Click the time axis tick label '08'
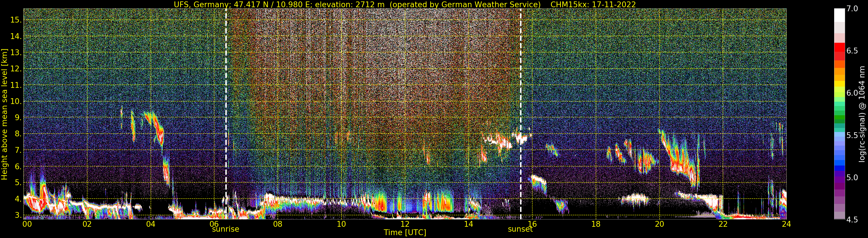 278,224
